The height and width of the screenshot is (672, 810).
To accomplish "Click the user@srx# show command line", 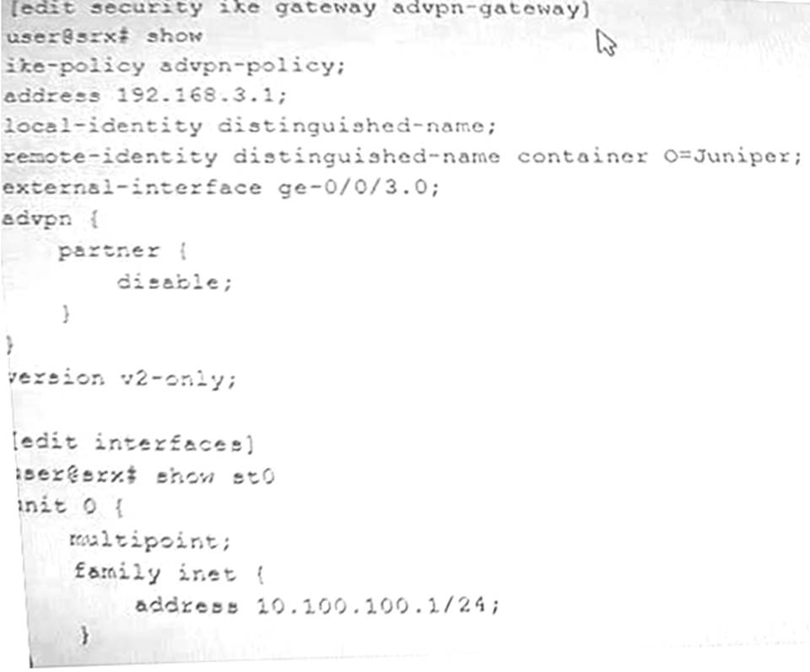I will (105, 36).
